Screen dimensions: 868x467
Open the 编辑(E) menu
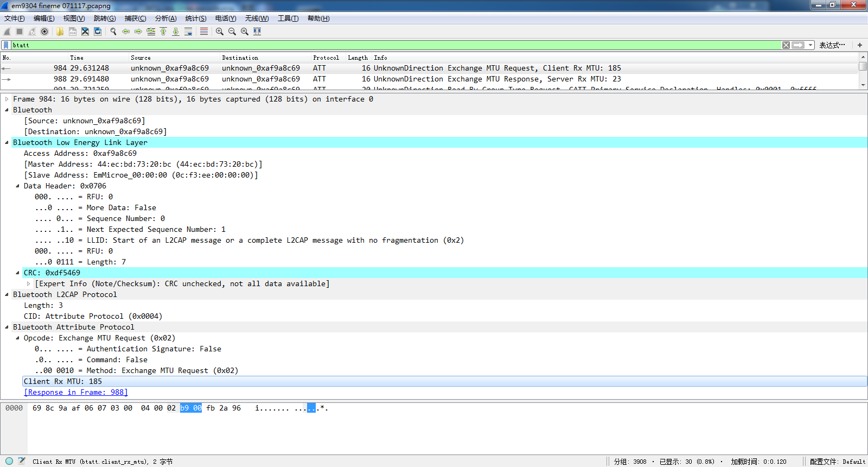pyautogui.click(x=44, y=18)
